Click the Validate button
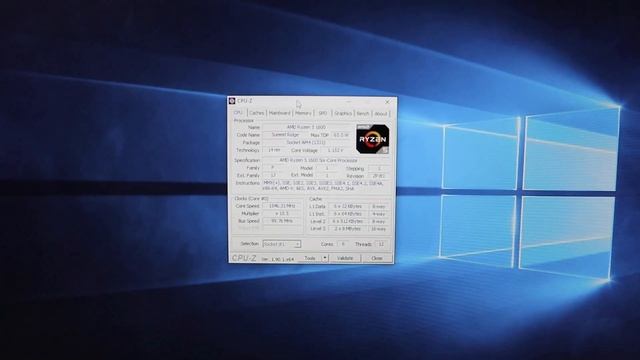The height and width of the screenshot is (360, 640). pyautogui.click(x=345, y=258)
